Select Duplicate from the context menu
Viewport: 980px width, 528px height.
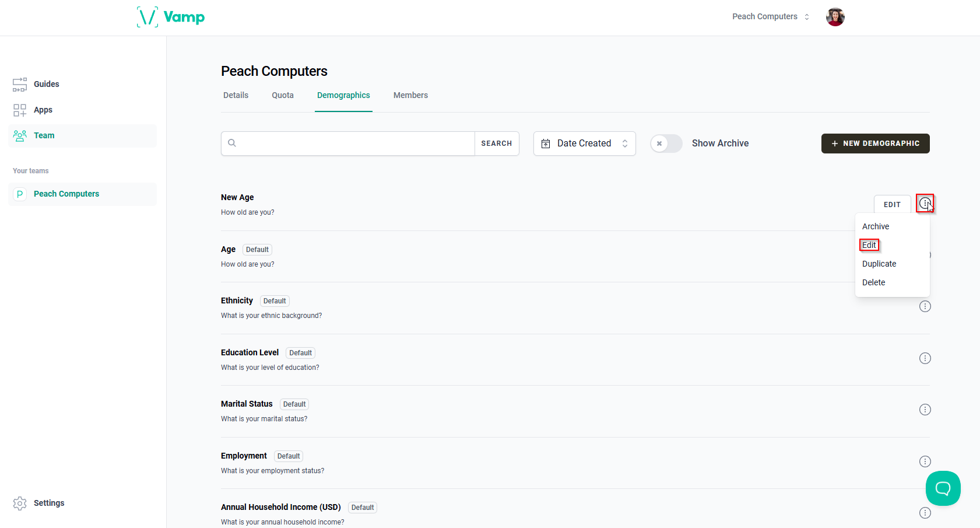point(879,264)
